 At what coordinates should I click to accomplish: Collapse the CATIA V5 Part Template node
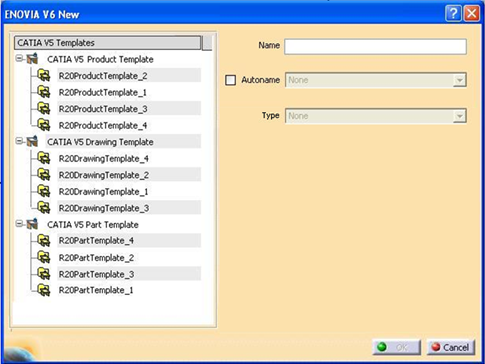click(19, 224)
